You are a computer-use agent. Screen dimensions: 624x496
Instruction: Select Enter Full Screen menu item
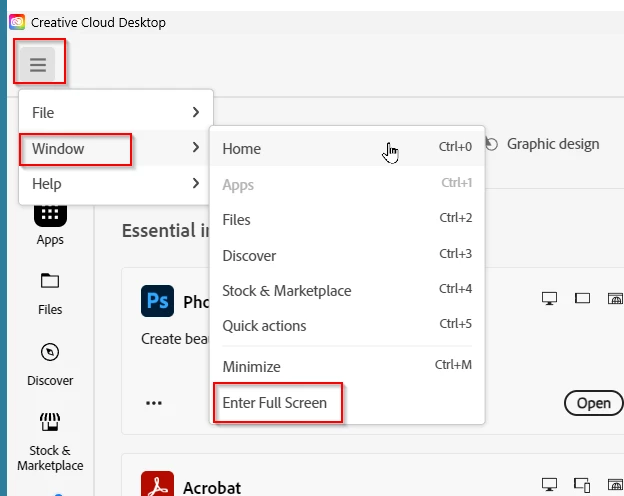pyautogui.click(x=347, y=402)
